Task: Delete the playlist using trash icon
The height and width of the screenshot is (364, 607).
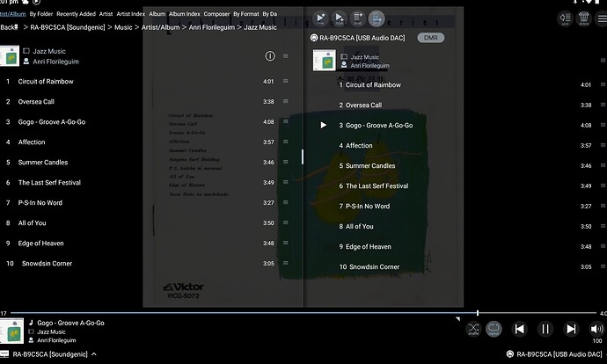Action: 584,18
